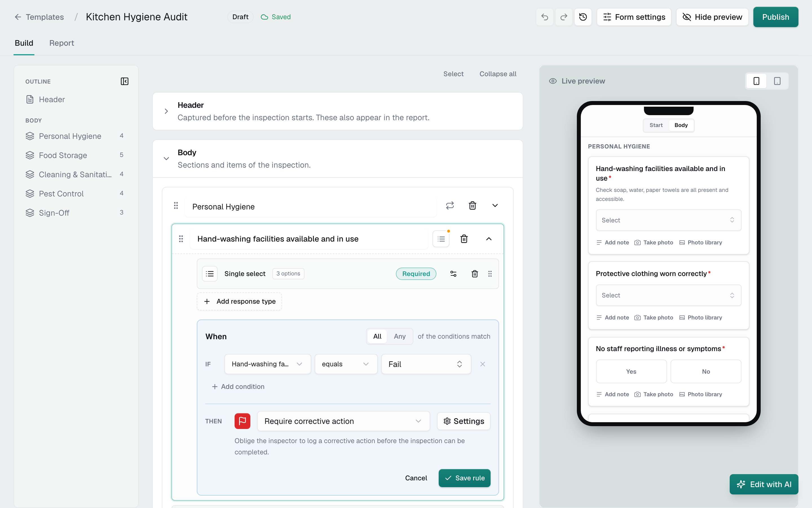
Task: Open the Build tab
Action: click(24, 43)
